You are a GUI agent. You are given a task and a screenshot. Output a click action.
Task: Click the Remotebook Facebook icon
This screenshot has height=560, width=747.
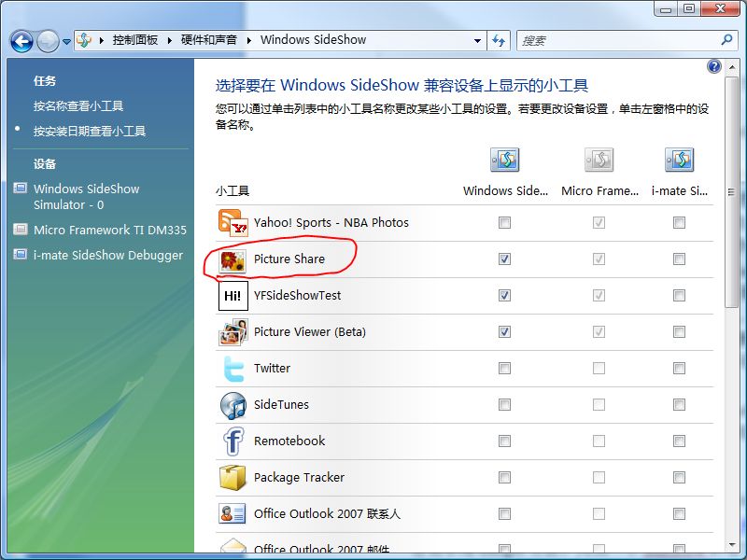pos(233,441)
